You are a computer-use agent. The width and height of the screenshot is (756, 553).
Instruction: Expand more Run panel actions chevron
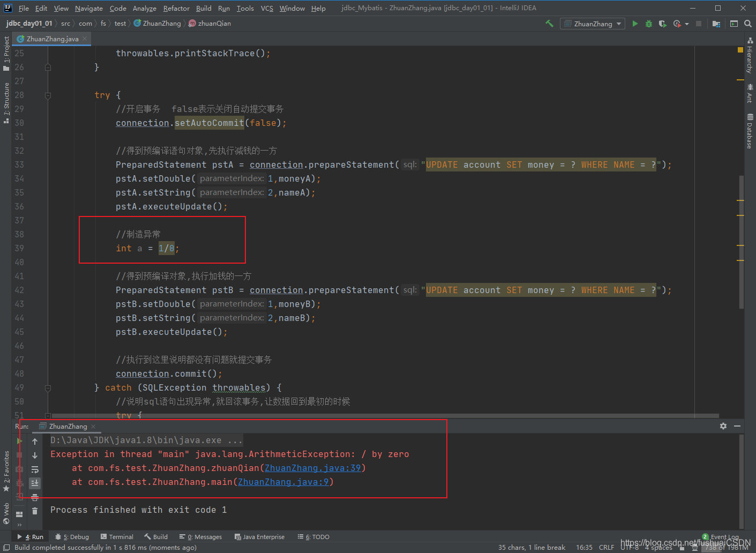pos(19,525)
